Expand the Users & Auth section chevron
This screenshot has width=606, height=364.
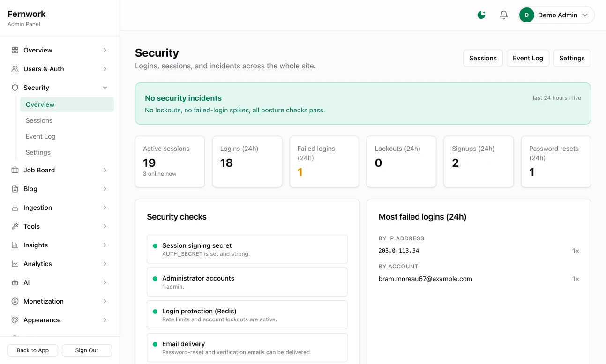(x=105, y=69)
